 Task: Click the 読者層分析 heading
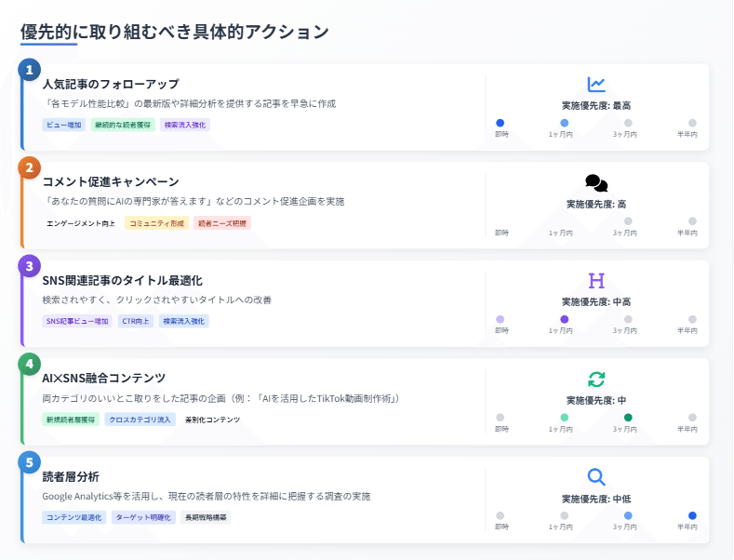point(71,476)
